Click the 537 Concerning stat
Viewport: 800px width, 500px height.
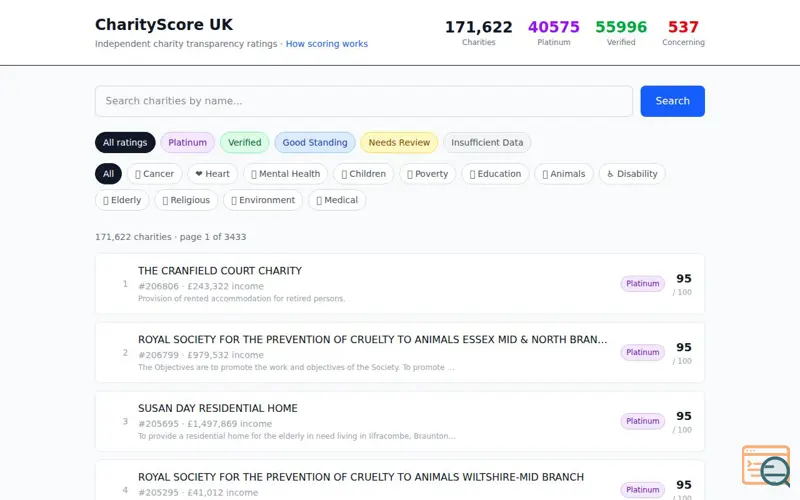tap(683, 32)
